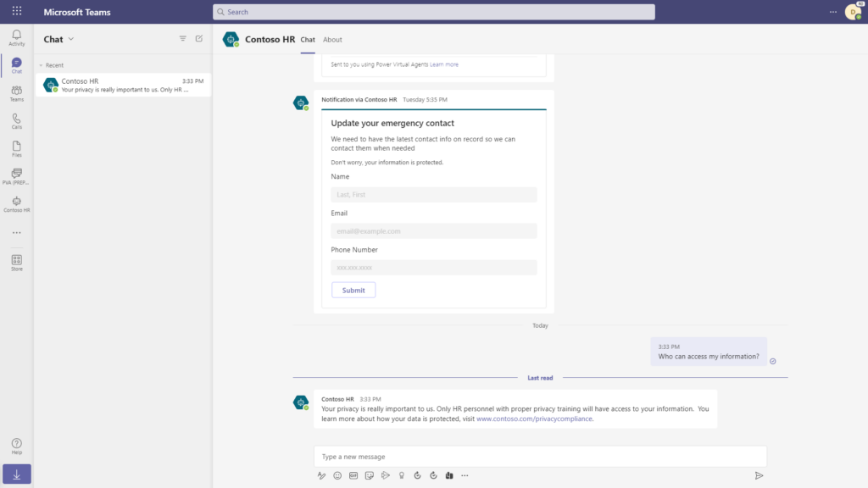Send a message with the send icon
Viewport: 868px width, 488px height.
[x=759, y=475]
